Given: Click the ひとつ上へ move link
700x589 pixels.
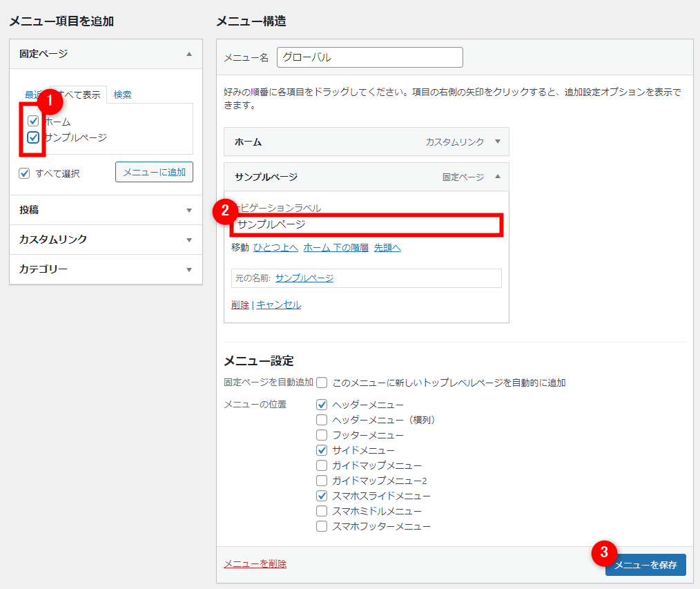Looking at the screenshot, I should click(x=275, y=247).
